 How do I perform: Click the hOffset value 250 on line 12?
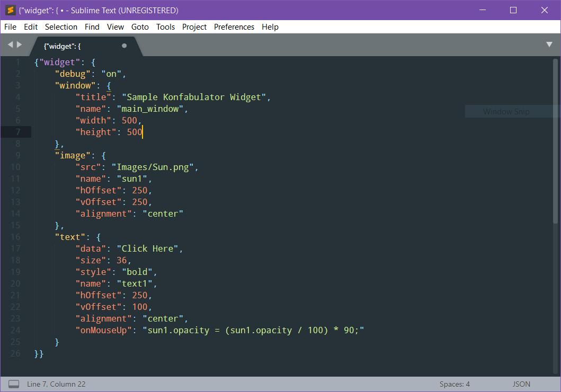click(x=140, y=190)
